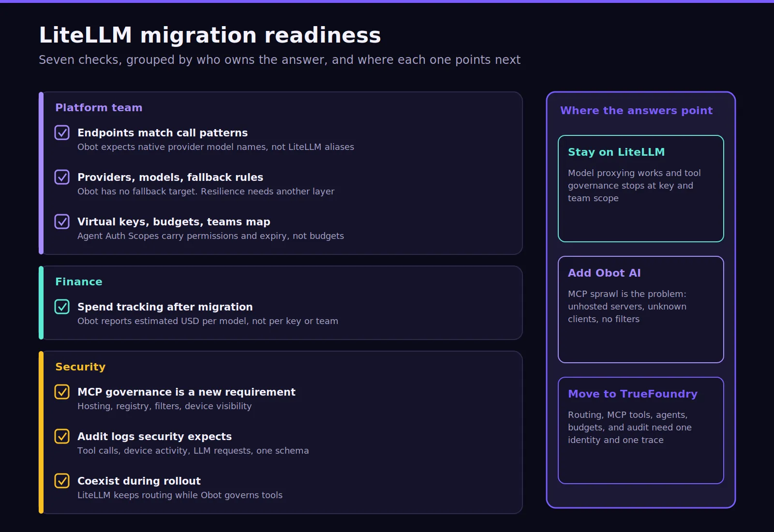Click the Tool calls, device activity description

point(193,451)
